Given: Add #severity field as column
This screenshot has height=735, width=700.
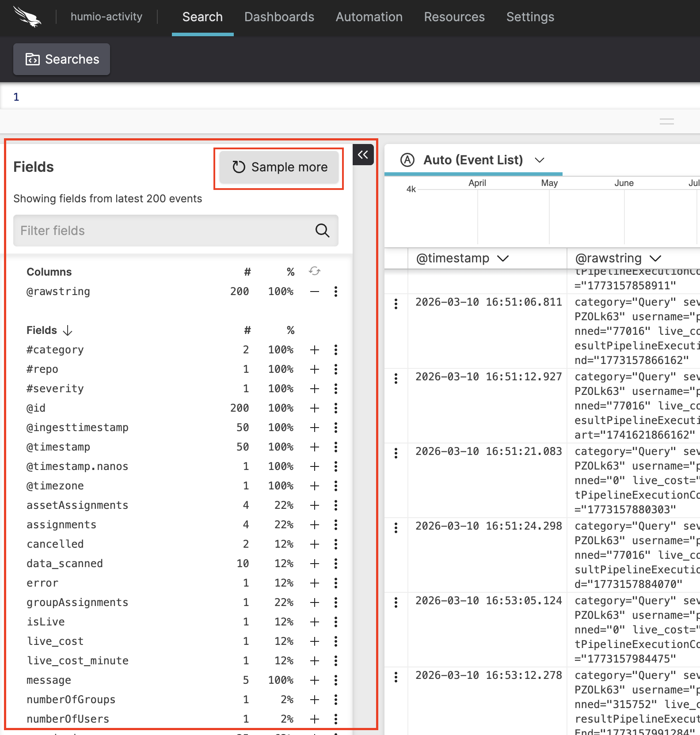Looking at the screenshot, I should click(x=315, y=389).
